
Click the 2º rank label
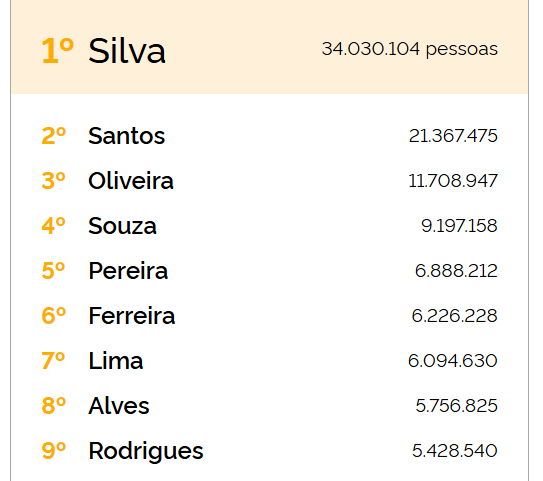coord(54,135)
